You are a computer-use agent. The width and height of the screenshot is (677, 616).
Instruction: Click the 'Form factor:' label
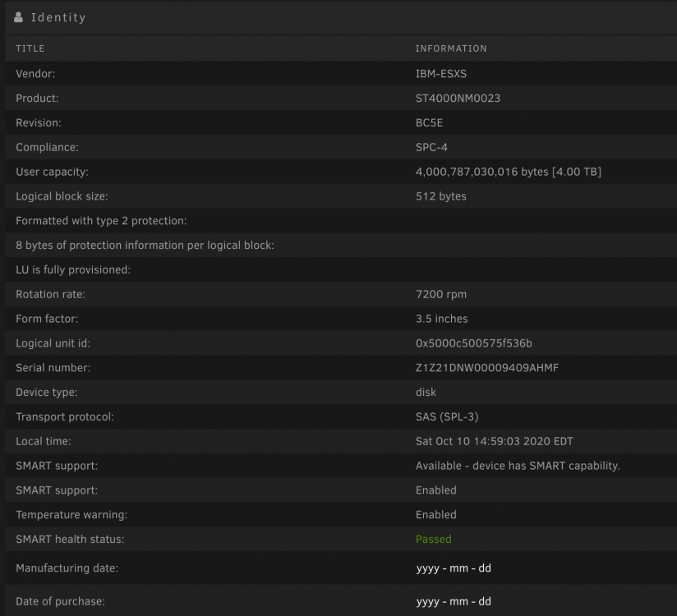(x=47, y=319)
